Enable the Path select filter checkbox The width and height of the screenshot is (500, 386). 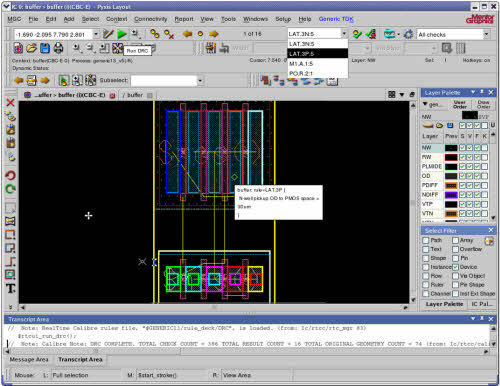(x=426, y=240)
